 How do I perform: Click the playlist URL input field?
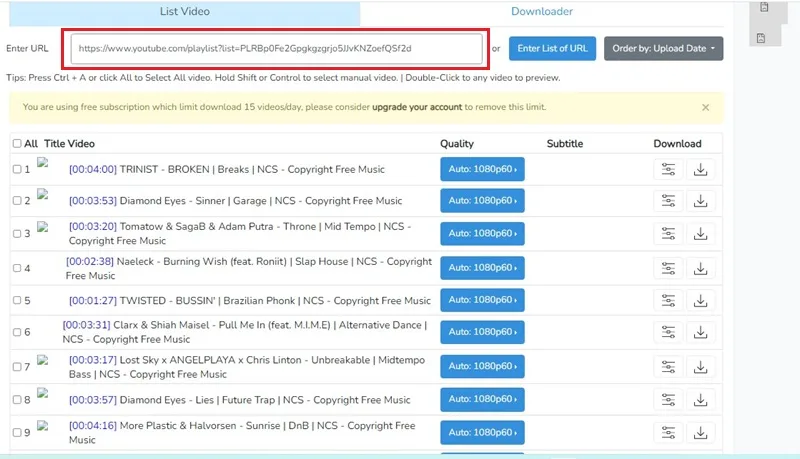tap(277, 49)
